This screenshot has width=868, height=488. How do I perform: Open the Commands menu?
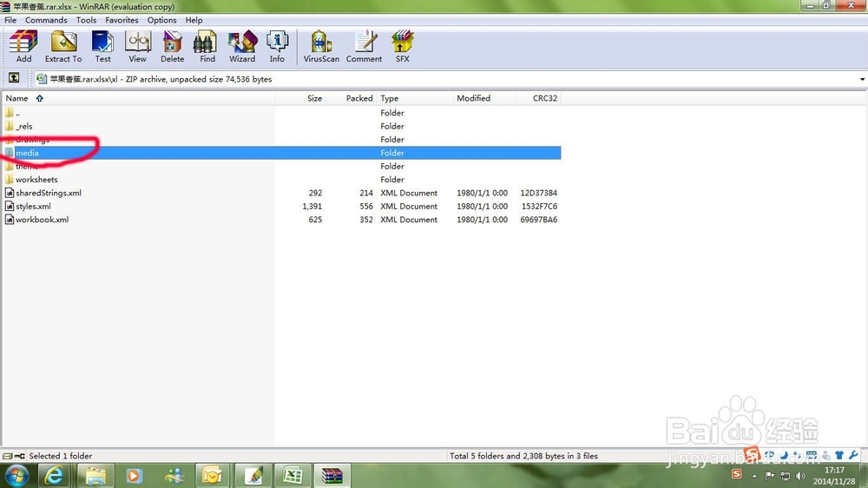point(46,20)
